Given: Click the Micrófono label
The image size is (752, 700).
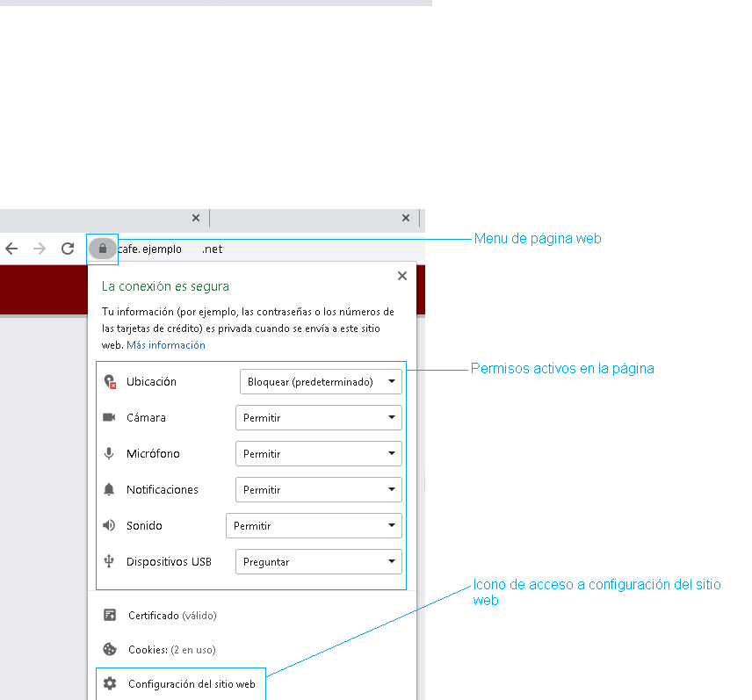Looking at the screenshot, I should click(x=153, y=453).
